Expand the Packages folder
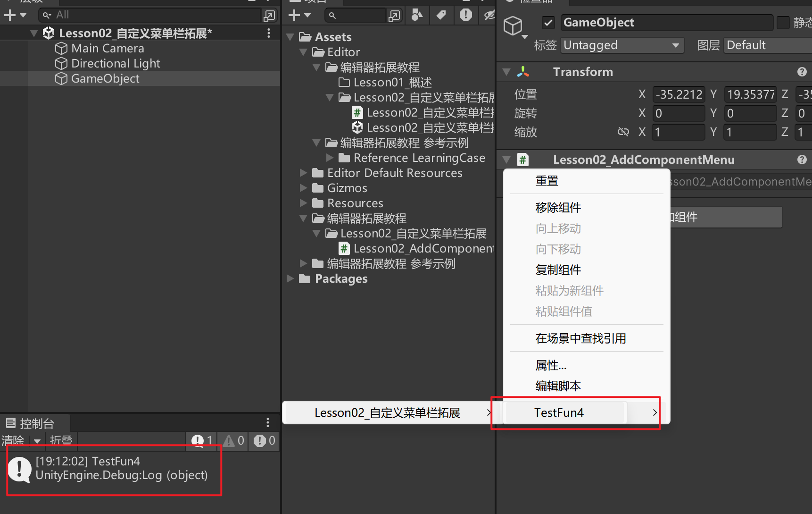 290,279
